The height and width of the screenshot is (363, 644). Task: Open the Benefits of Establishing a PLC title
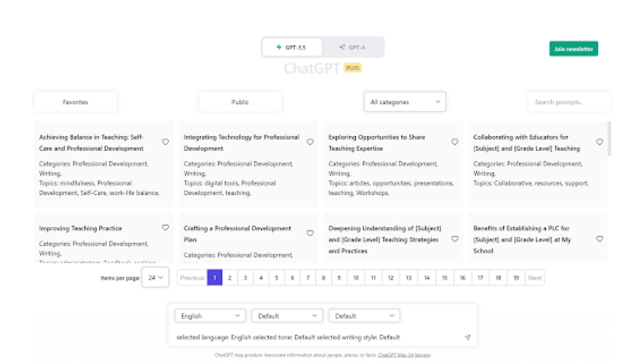point(522,239)
